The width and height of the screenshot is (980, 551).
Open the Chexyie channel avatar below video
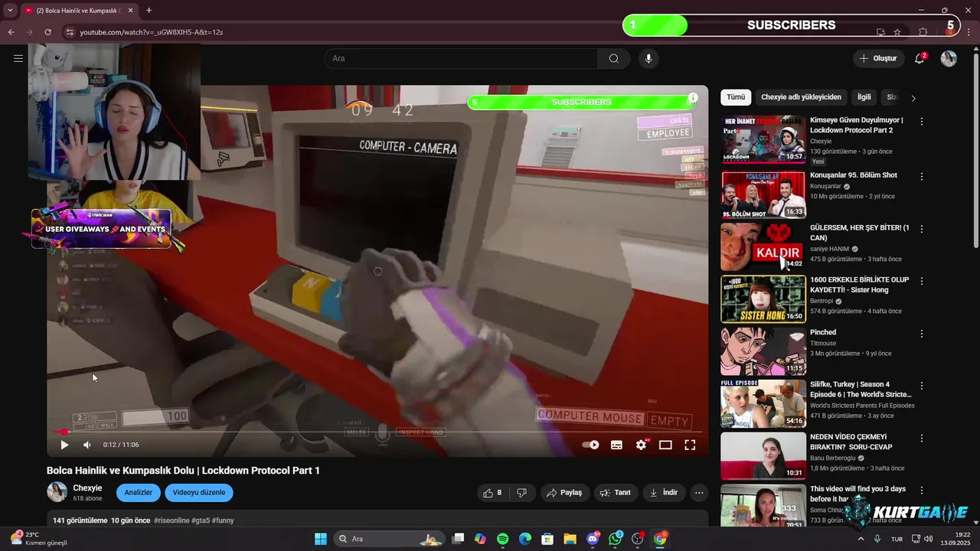click(x=57, y=492)
